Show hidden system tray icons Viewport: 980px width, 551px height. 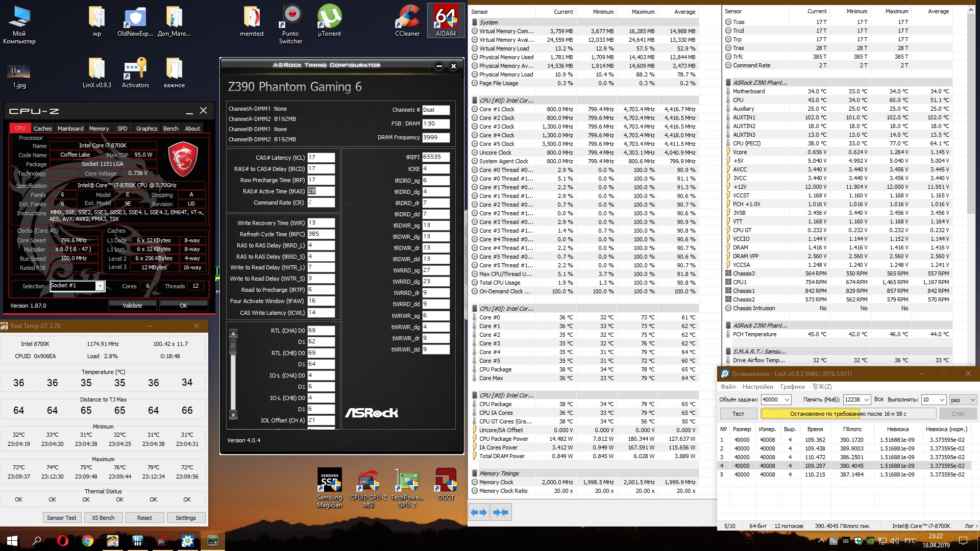[x=821, y=541]
